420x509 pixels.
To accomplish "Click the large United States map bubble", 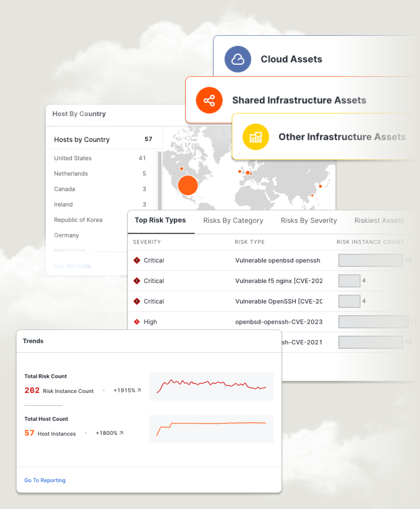I will tap(188, 185).
